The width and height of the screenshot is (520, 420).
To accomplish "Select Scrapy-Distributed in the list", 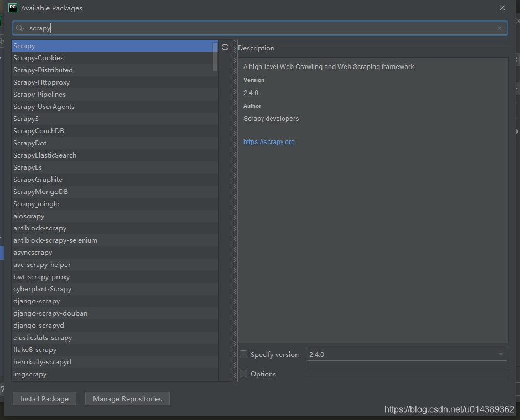I will [x=115, y=70].
